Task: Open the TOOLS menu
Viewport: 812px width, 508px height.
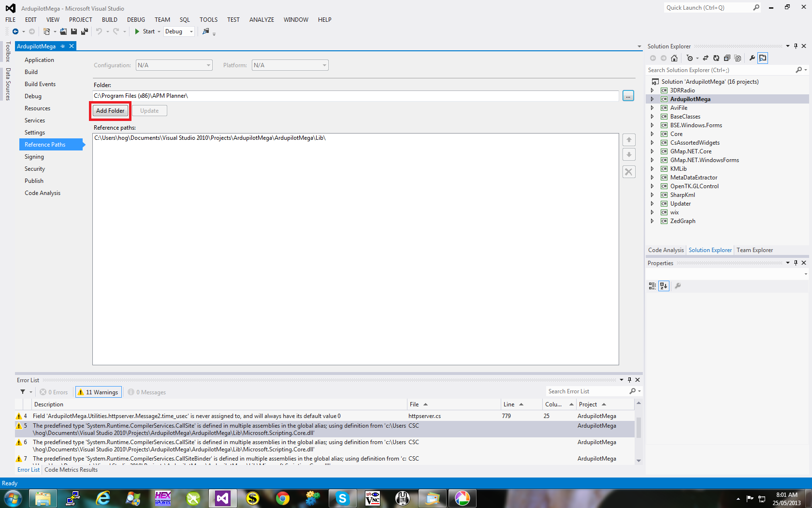Action: [x=208, y=20]
